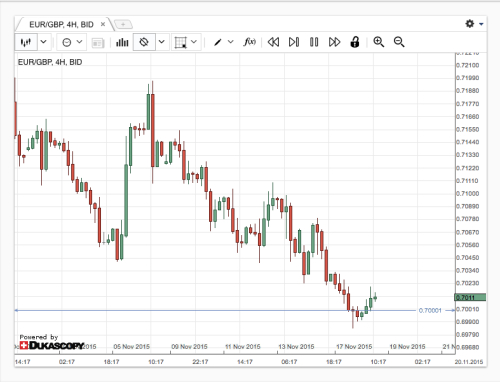Click the period clock icon
This screenshot has width=500, height=385.
click(67, 42)
